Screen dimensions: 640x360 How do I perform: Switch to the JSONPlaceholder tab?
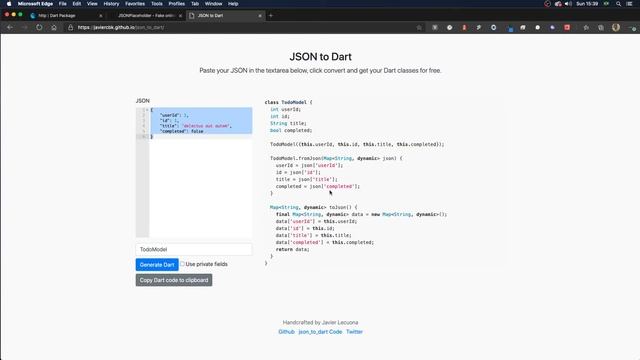[146, 16]
